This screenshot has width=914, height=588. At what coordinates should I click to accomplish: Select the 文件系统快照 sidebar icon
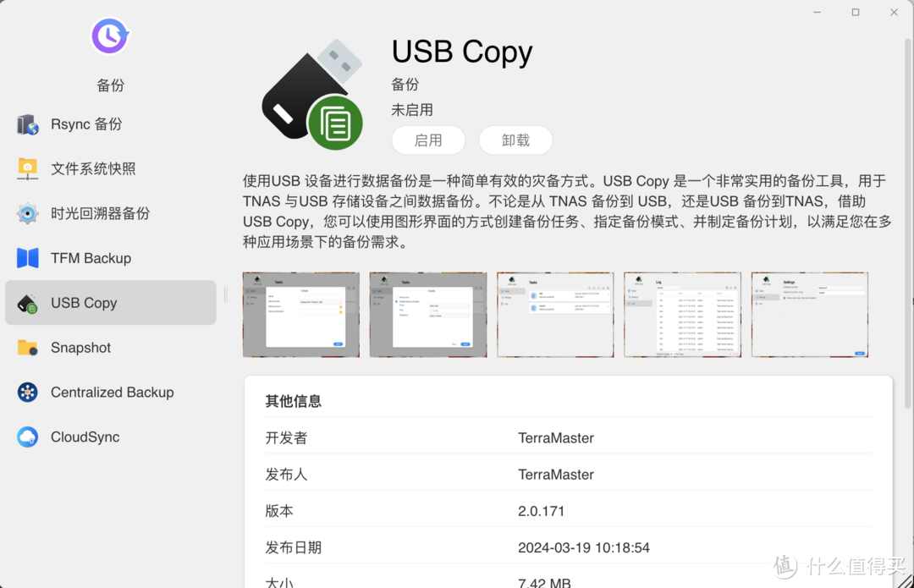point(26,168)
